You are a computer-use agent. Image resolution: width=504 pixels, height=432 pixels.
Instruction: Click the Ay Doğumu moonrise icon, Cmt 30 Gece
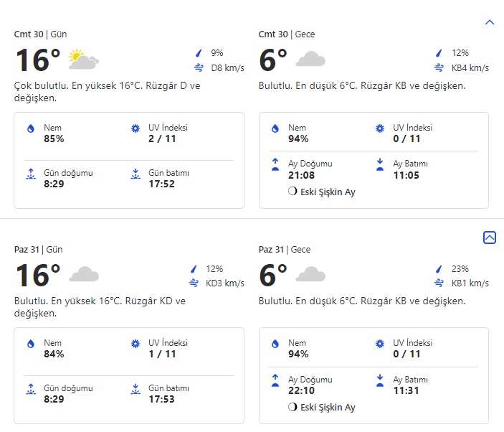point(275,164)
